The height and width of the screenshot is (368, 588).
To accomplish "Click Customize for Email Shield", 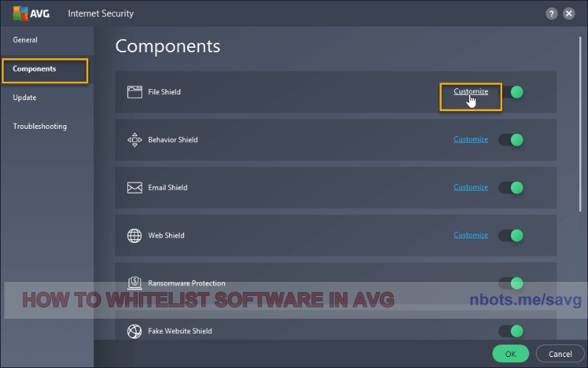I will coord(470,187).
